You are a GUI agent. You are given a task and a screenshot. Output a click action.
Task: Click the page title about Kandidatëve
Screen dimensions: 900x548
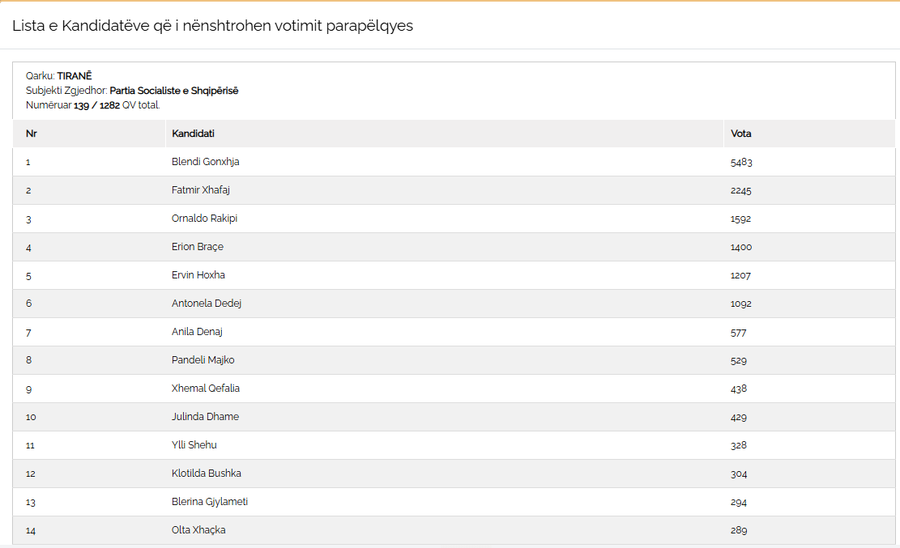(212, 26)
